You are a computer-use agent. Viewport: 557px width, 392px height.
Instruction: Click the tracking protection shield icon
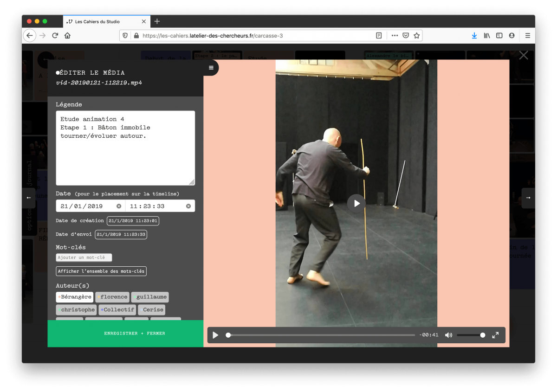[126, 36]
